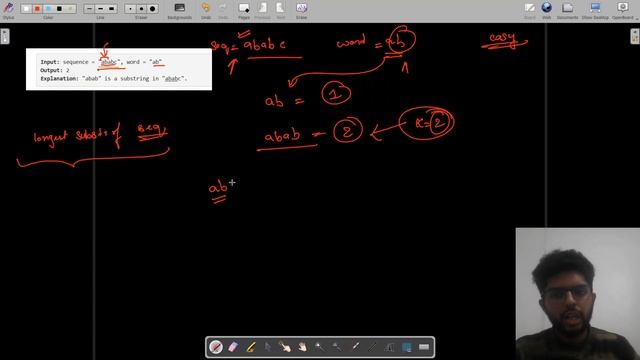Choose the thin line width
The image size is (640, 360).
(x=89, y=9)
